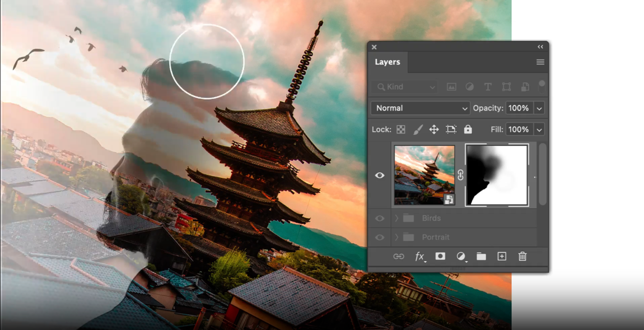Create a new group using the folder icon
This screenshot has height=330, width=644.
click(x=481, y=256)
